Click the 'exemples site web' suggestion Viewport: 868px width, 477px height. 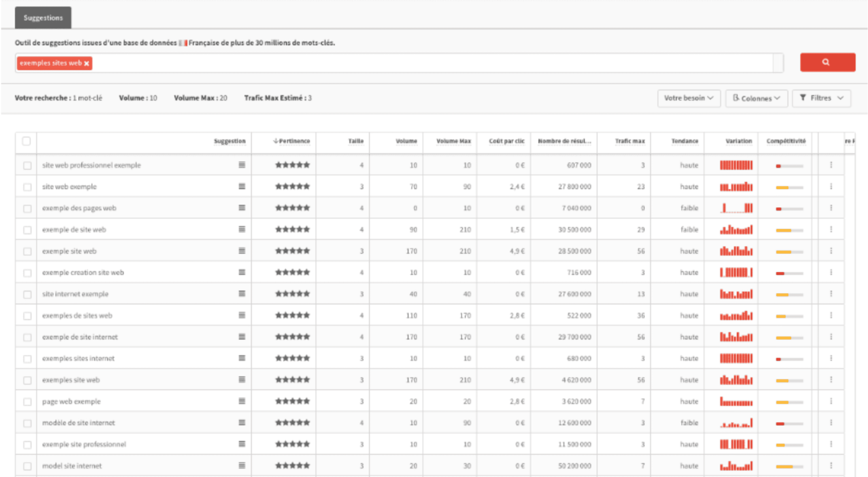71,380
